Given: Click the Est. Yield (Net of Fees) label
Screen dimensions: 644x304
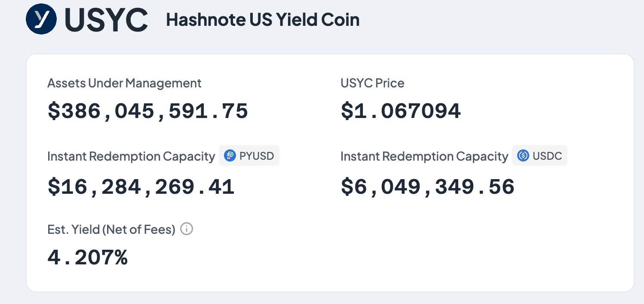Looking at the screenshot, I should (x=111, y=230).
